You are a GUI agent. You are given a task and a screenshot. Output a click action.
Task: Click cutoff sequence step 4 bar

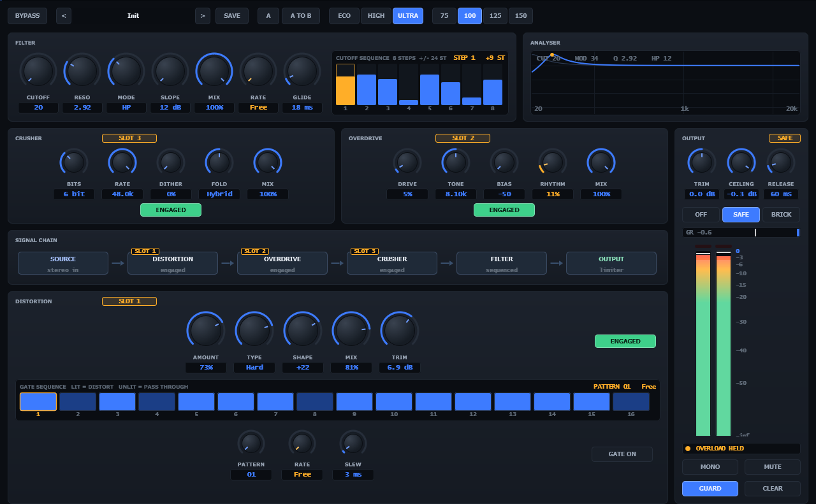[x=409, y=84]
